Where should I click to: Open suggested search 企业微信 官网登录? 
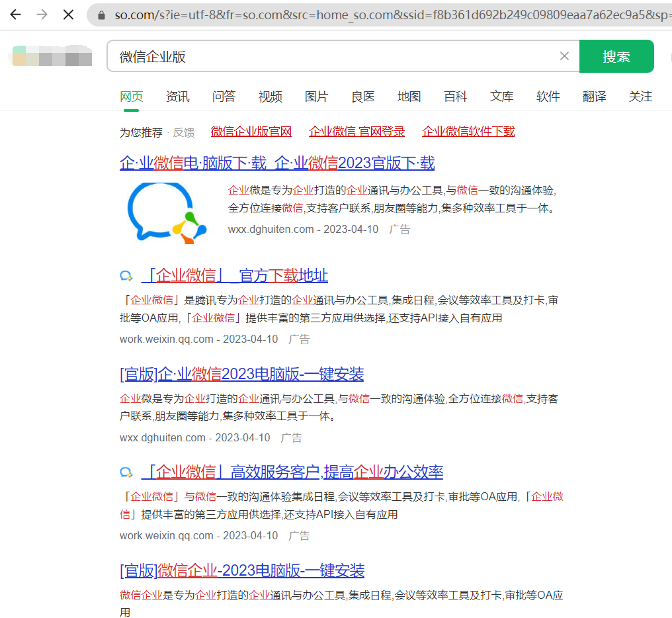[x=357, y=132]
